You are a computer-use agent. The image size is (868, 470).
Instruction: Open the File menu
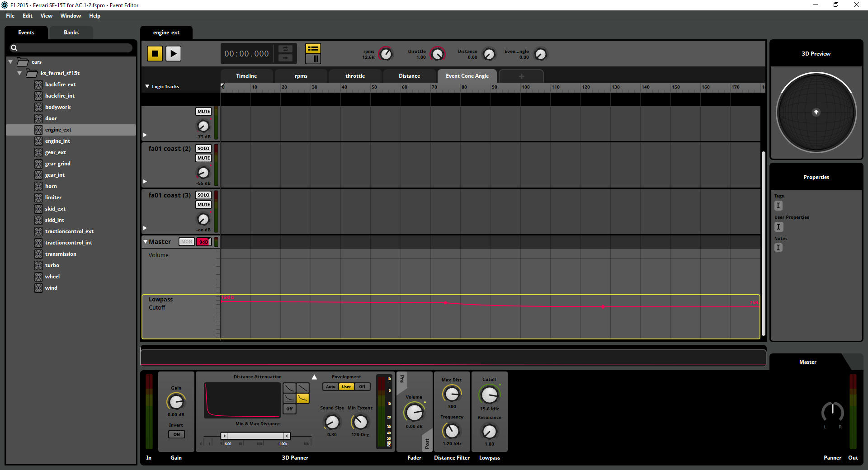coord(10,16)
